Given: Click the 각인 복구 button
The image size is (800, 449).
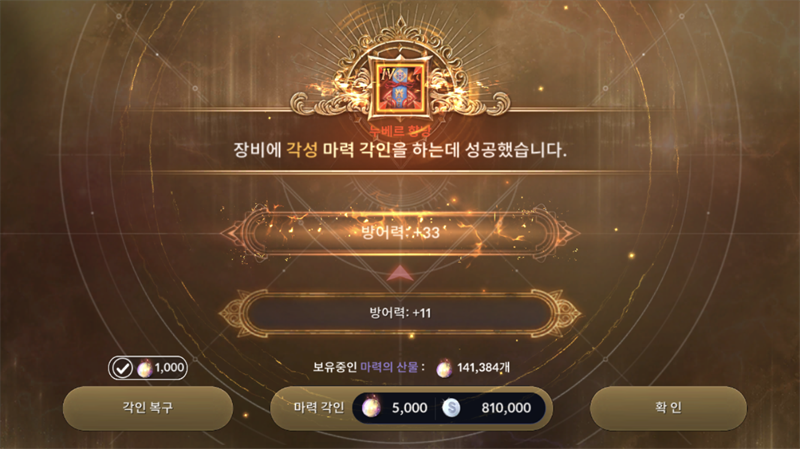Looking at the screenshot, I should (147, 408).
